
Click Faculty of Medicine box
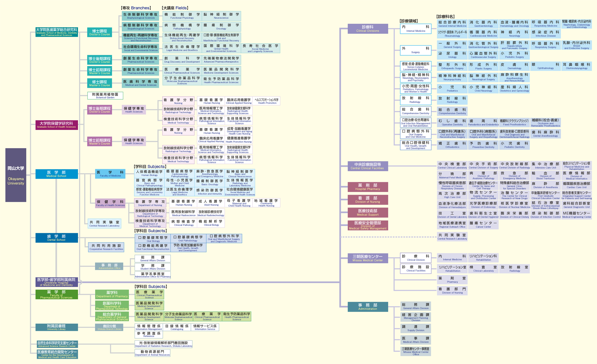(110, 174)
